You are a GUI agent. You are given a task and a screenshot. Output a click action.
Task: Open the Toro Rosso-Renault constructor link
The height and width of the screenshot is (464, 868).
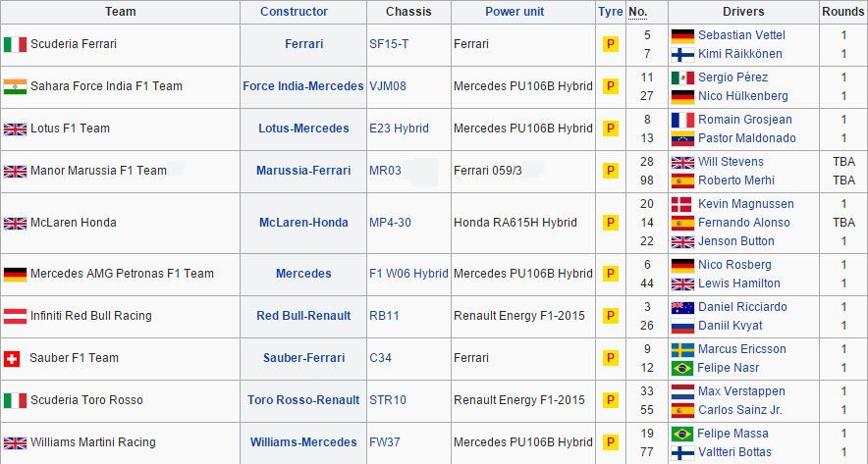click(303, 400)
